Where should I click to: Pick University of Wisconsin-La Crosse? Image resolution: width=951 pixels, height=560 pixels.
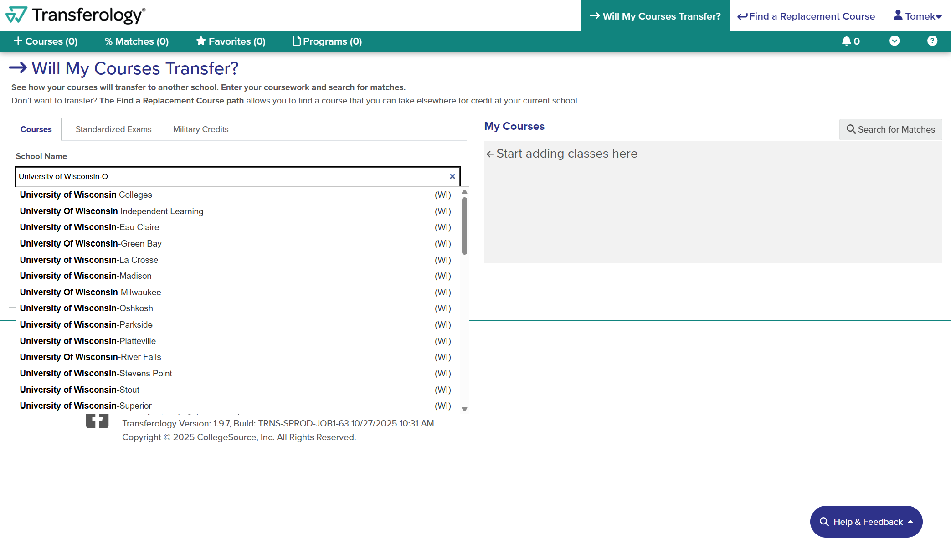[x=238, y=260]
